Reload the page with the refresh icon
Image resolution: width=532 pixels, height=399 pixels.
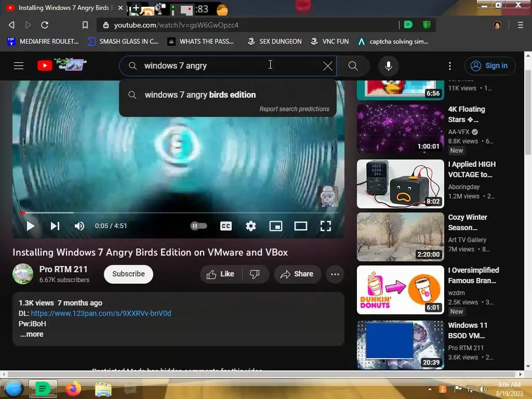[45, 25]
